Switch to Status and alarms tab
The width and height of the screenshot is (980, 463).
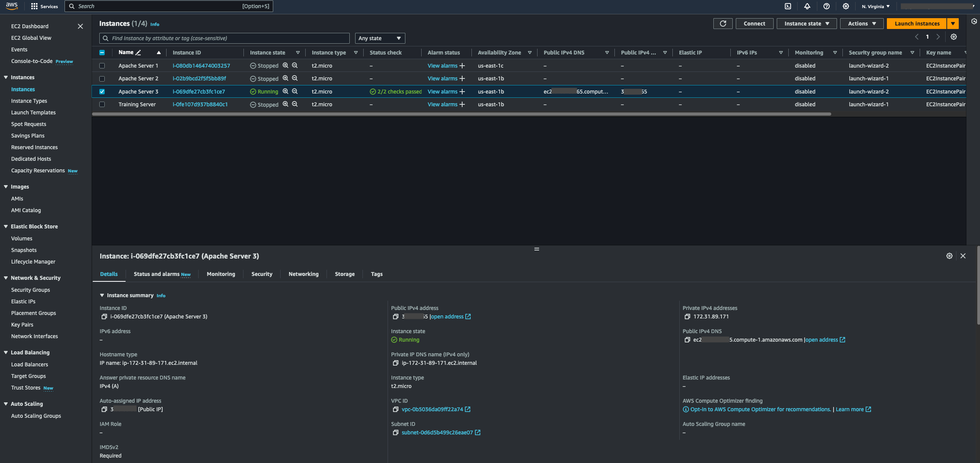pyautogui.click(x=162, y=274)
